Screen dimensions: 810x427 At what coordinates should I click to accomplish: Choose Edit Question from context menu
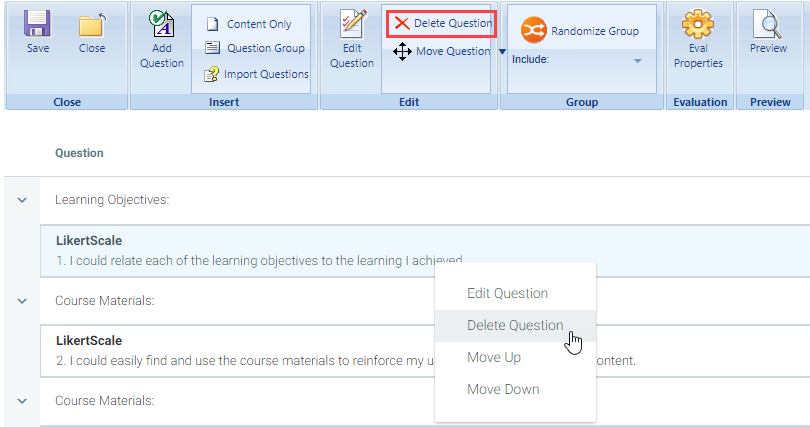coord(507,293)
